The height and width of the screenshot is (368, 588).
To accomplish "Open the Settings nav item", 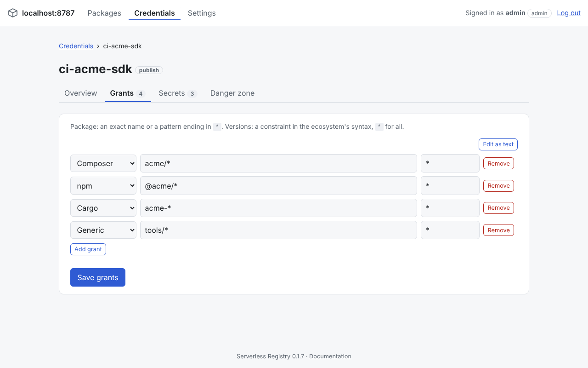I will 202,13.
